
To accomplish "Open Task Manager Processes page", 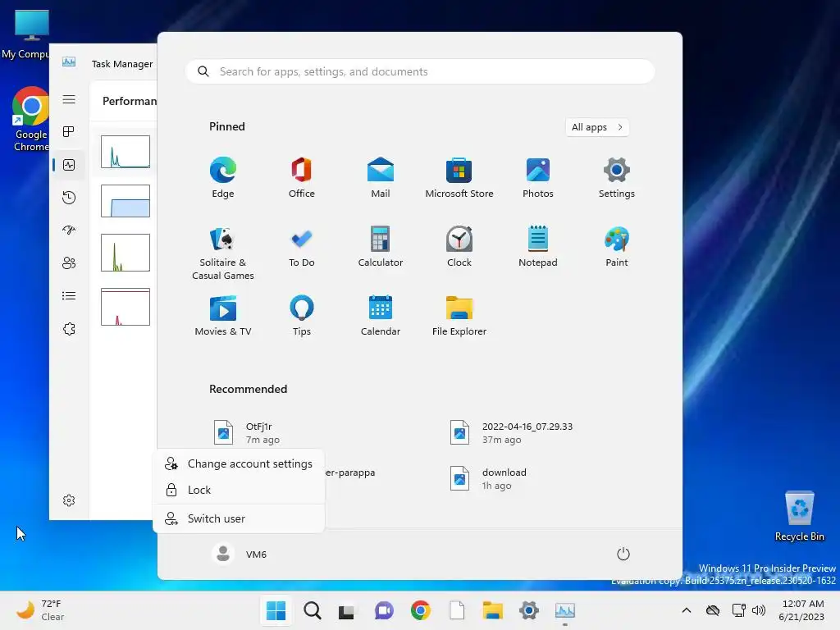I will [x=69, y=132].
